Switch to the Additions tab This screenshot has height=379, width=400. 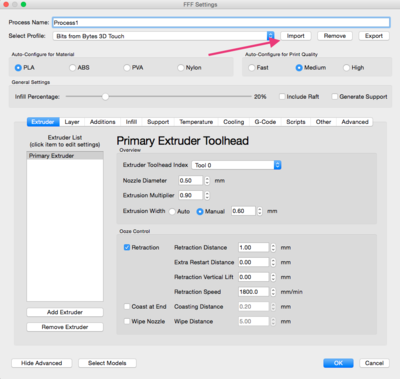[x=102, y=122]
